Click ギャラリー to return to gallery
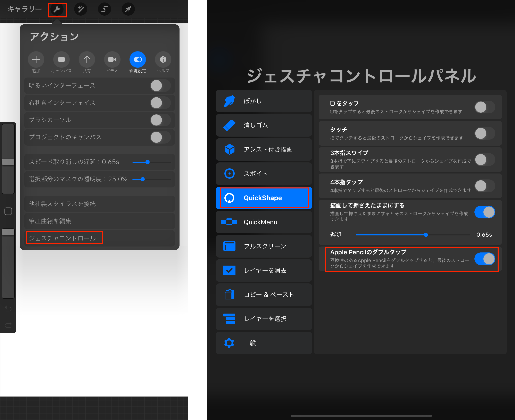The width and height of the screenshot is (515, 420). [25, 9]
